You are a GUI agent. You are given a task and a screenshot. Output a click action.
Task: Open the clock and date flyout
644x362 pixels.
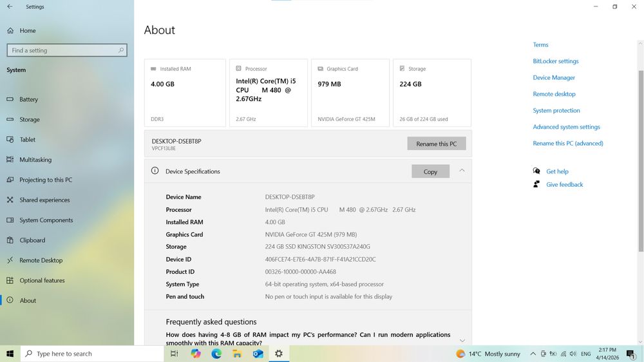coord(607,354)
